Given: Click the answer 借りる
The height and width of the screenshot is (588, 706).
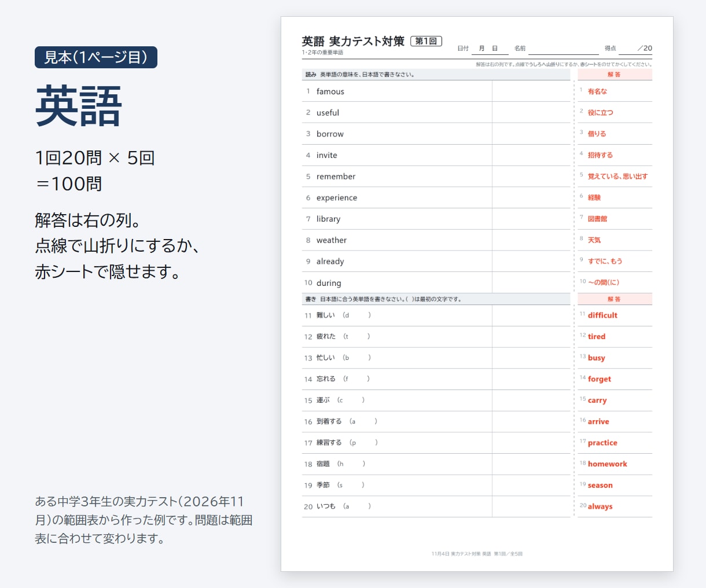Looking at the screenshot, I should click(x=597, y=134).
